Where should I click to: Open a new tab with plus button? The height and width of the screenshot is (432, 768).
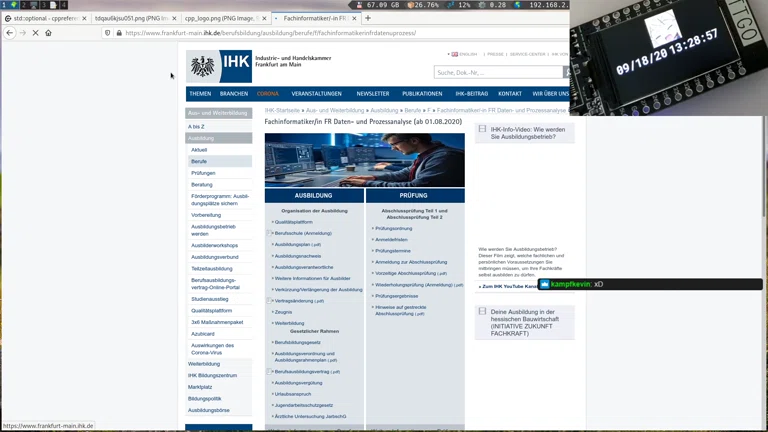click(x=368, y=18)
